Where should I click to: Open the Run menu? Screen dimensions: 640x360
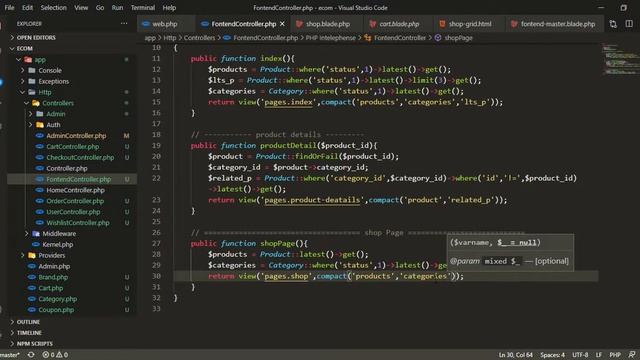[117, 8]
